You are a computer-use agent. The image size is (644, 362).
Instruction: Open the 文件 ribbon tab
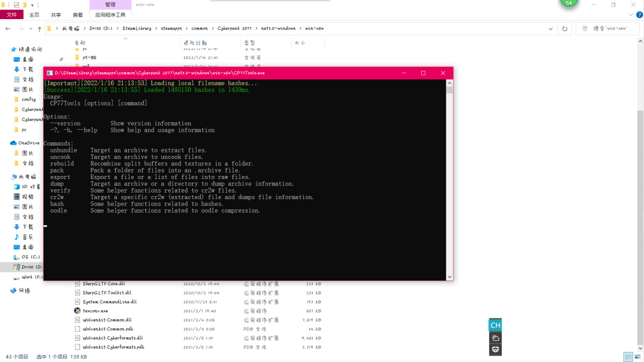(x=12, y=15)
